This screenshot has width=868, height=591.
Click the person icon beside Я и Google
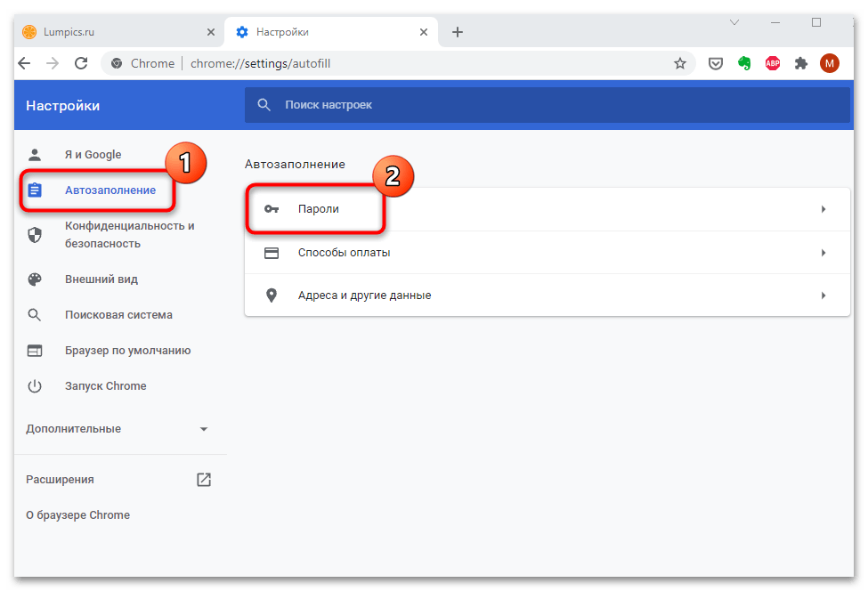pos(35,154)
